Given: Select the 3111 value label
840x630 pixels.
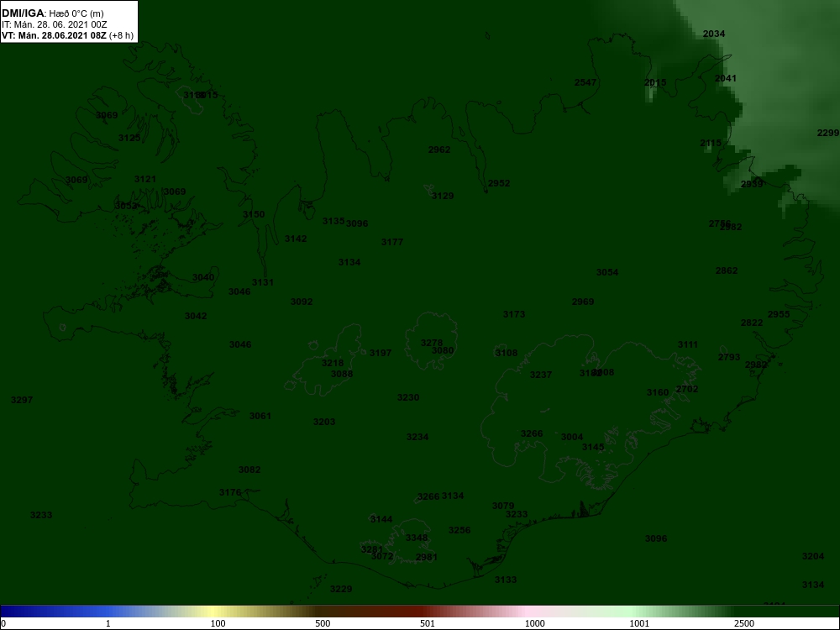Looking at the screenshot, I should point(688,344).
